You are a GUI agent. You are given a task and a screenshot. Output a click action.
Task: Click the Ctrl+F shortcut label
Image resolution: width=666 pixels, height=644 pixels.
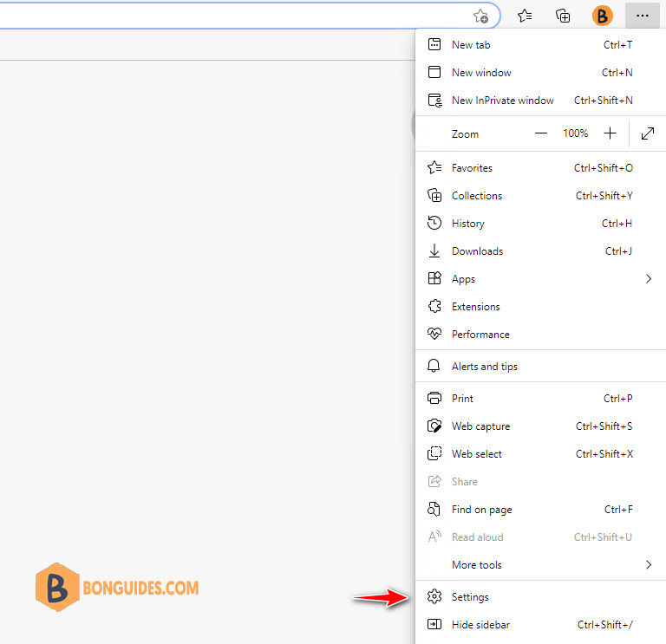pos(618,510)
